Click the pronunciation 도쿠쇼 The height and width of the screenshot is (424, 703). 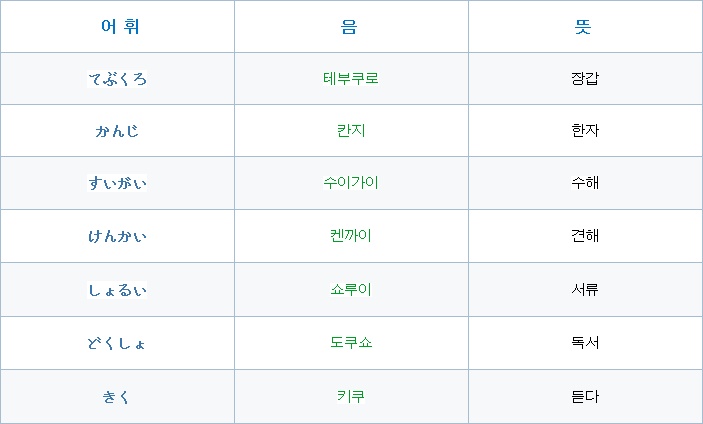tap(351, 342)
